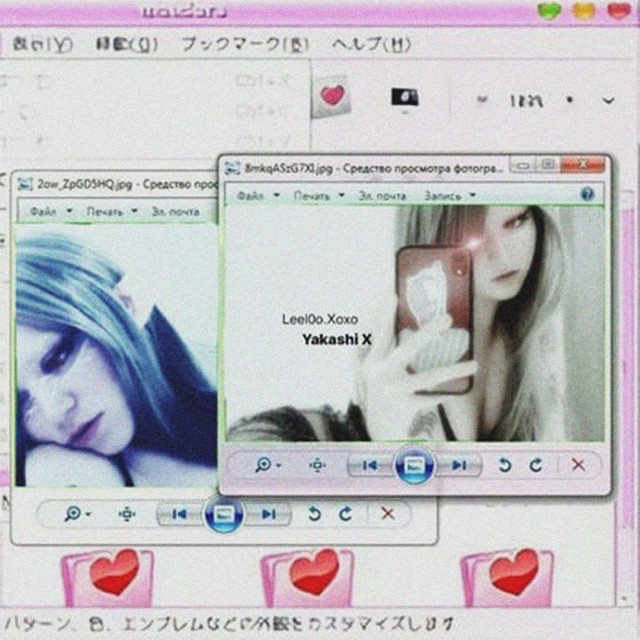Click the heart icon in the browser toolbar

(332, 98)
